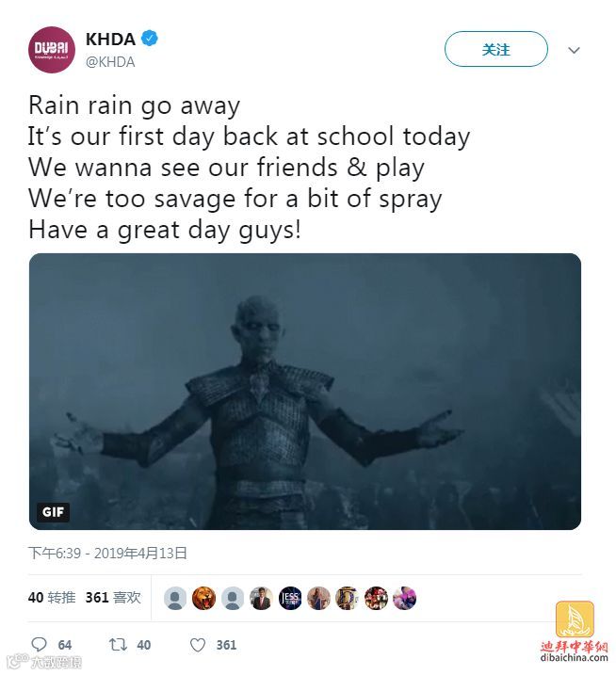Click the retweet arrows icon

pos(118,645)
